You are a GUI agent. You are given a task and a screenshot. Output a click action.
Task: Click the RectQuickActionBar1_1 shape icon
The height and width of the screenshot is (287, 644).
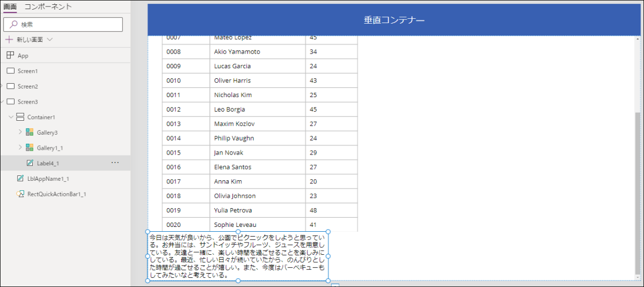pos(20,194)
